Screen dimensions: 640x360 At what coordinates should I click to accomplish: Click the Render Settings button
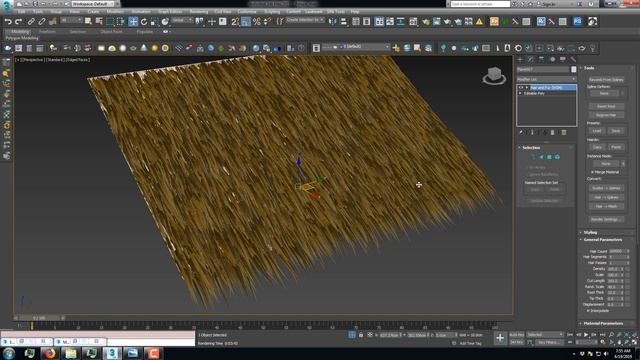(x=606, y=219)
